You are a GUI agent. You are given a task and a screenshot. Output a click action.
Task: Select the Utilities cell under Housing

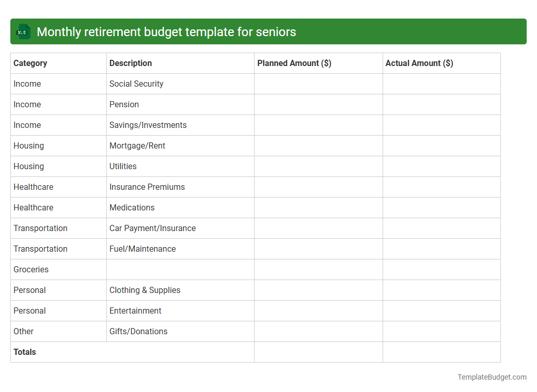[123, 166]
